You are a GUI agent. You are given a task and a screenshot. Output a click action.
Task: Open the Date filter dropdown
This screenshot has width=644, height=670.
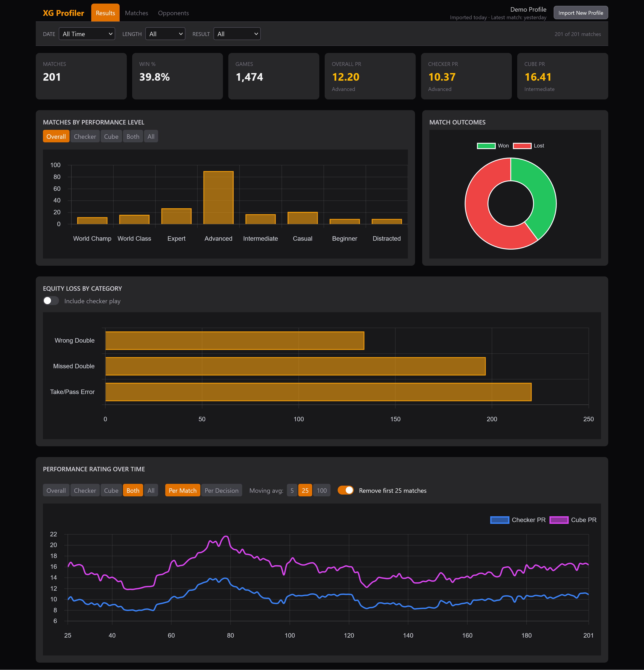pos(87,34)
